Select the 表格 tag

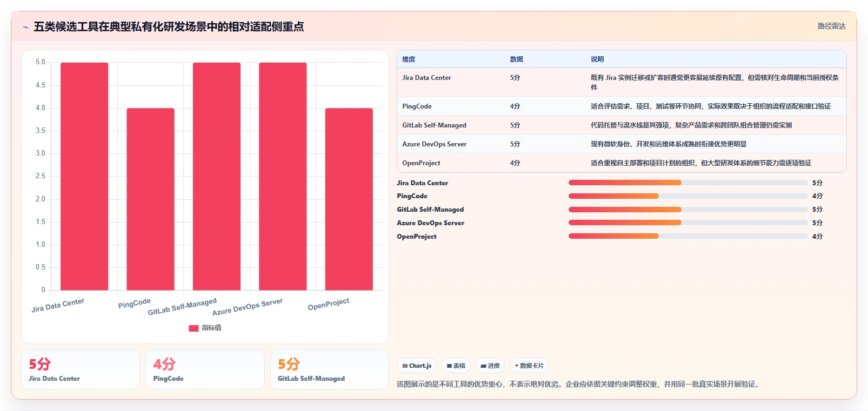pyautogui.click(x=456, y=366)
